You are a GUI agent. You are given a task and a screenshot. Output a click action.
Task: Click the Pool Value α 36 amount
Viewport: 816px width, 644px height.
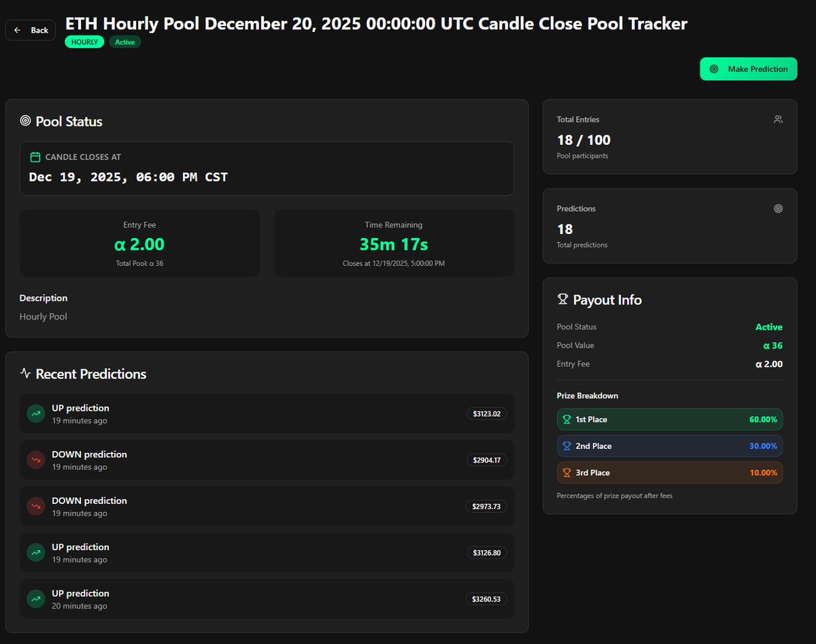coord(772,345)
